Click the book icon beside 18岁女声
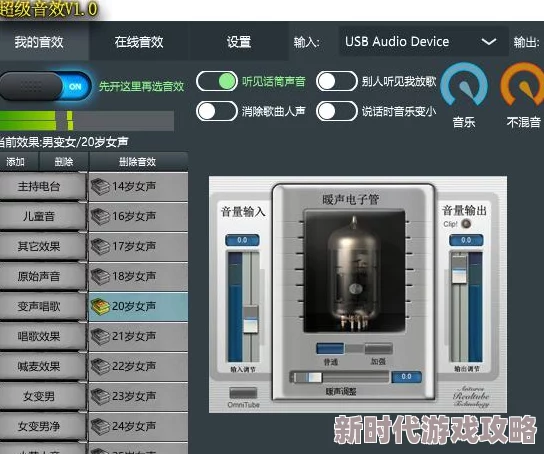Image resolution: width=544 pixels, height=454 pixels. (x=100, y=276)
